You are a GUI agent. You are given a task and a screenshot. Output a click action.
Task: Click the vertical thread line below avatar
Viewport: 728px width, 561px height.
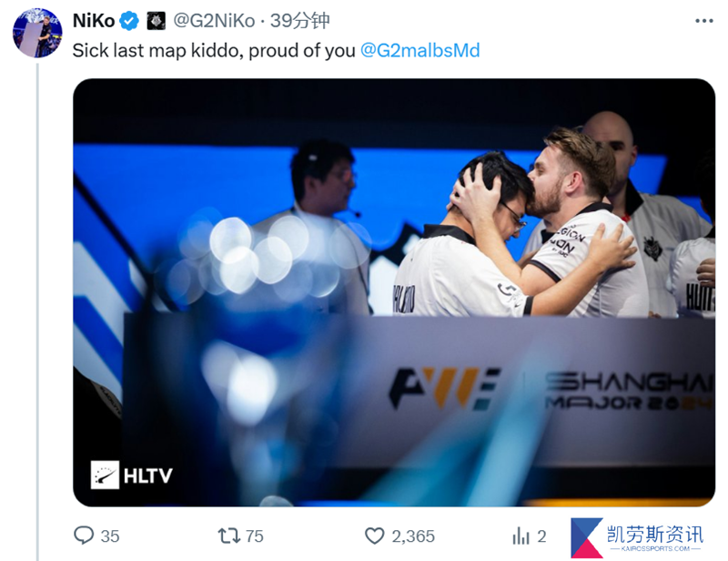(37, 311)
